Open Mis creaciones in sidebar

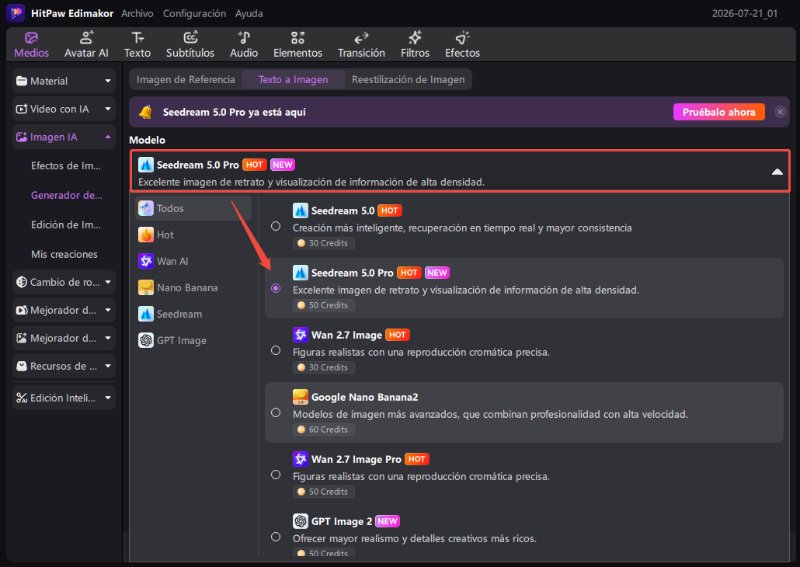click(64, 254)
